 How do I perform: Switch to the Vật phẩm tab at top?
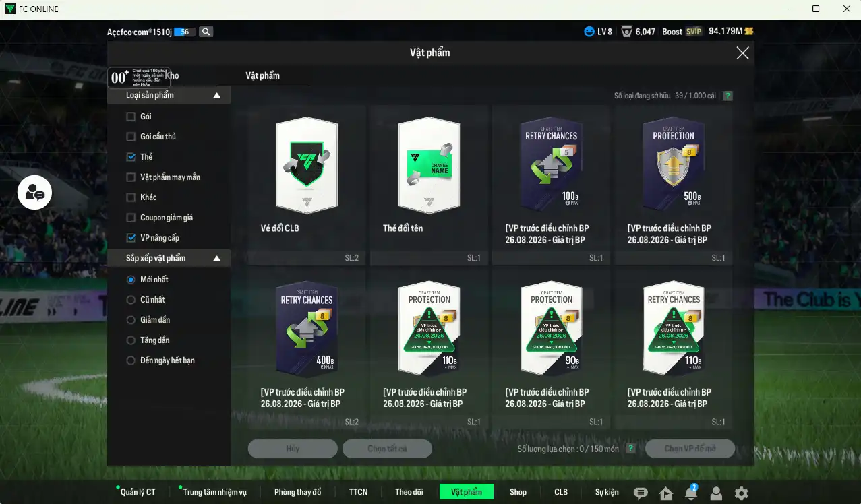[262, 76]
